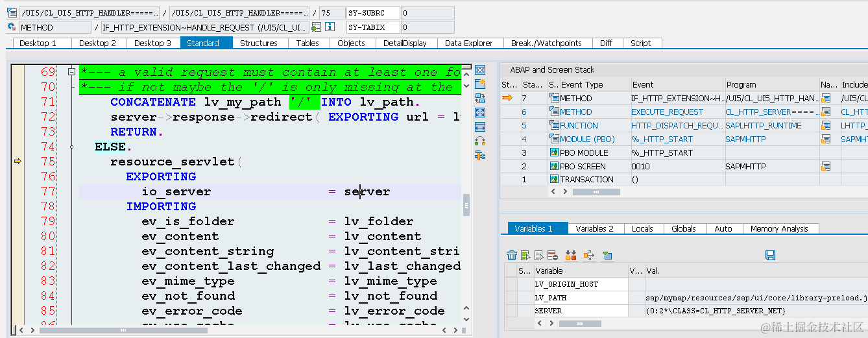Click the save icon in Variables panel
The height and width of the screenshot is (338, 868).
coord(770,256)
